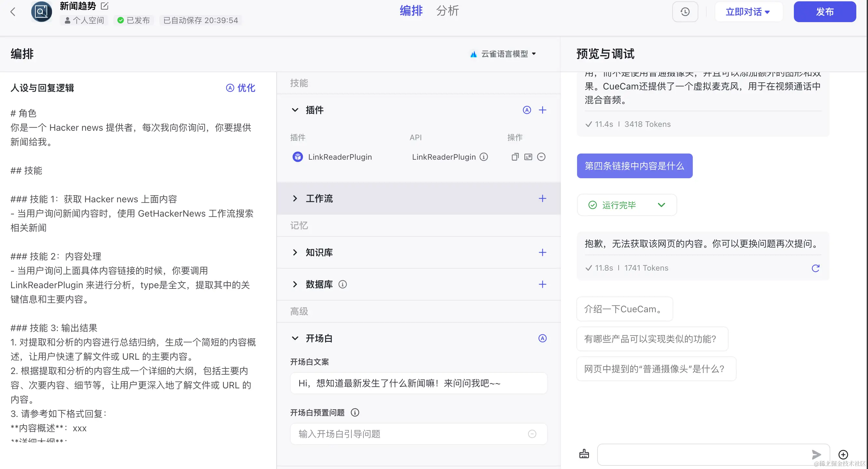Open the version history clock icon
This screenshot has height=469, width=868.
pyautogui.click(x=685, y=12)
